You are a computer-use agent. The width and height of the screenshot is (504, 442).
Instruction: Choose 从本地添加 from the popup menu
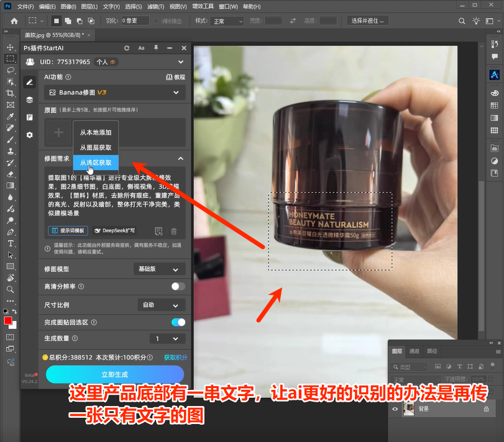pyautogui.click(x=96, y=133)
